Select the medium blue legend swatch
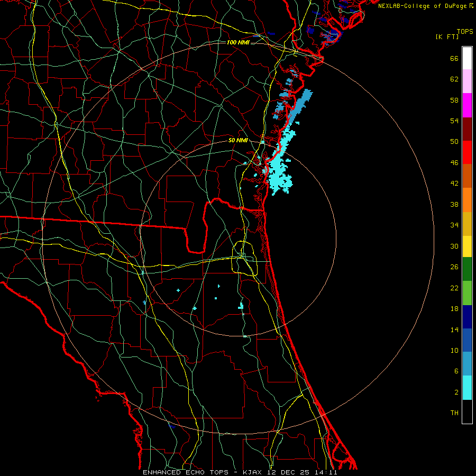 coord(467,340)
